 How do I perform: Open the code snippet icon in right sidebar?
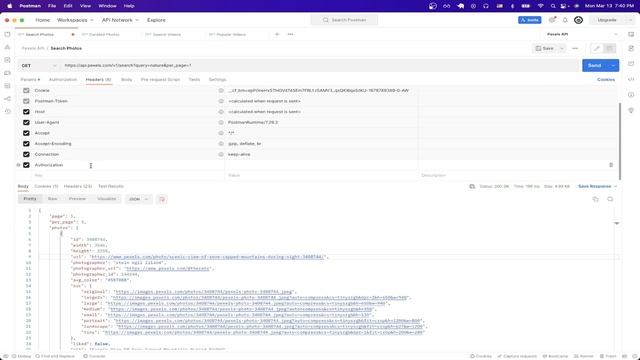631,79
